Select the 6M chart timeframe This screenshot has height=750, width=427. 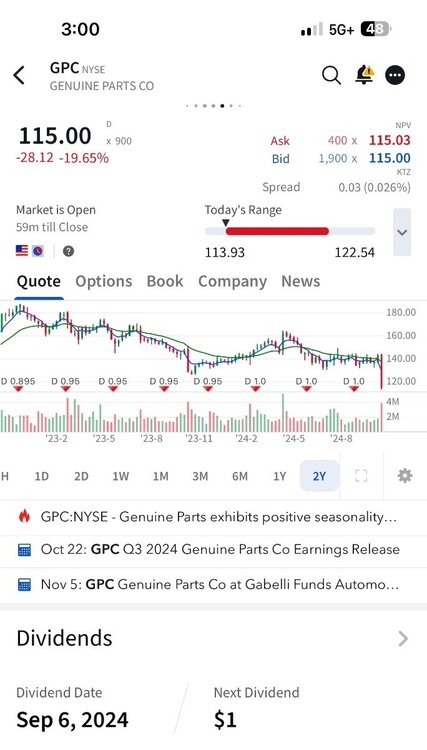pyautogui.click(x=240, y=476)
